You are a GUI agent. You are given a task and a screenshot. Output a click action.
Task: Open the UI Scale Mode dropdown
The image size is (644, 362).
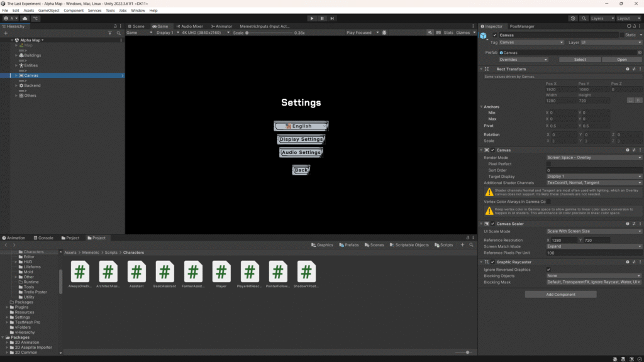tap(594, 231)
